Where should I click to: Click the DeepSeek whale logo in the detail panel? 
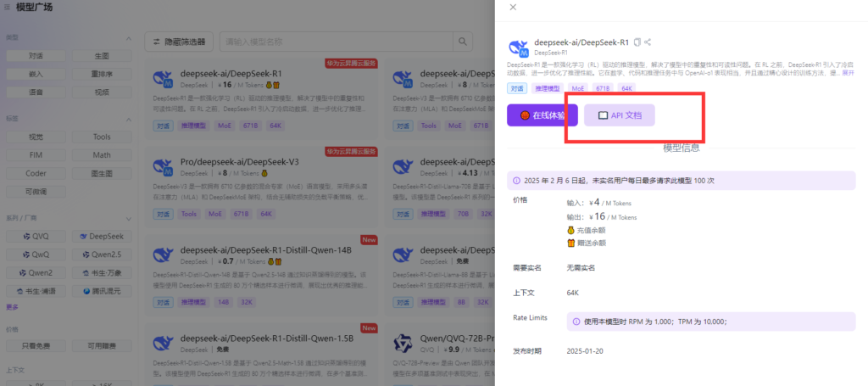point(518,48)
